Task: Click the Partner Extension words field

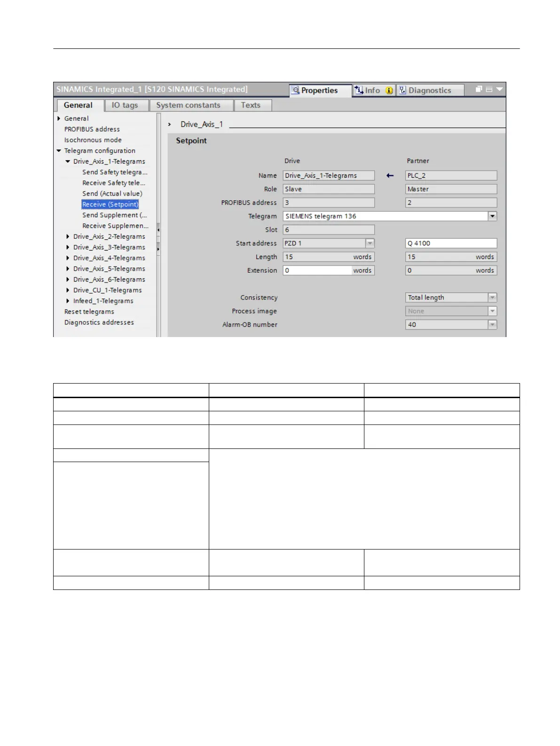Action: (451, 271)
